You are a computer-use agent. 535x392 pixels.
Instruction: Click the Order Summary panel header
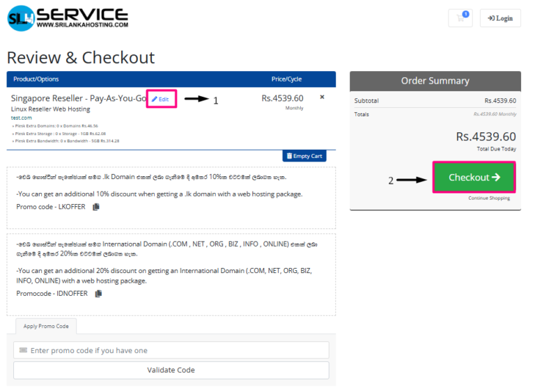435,81
